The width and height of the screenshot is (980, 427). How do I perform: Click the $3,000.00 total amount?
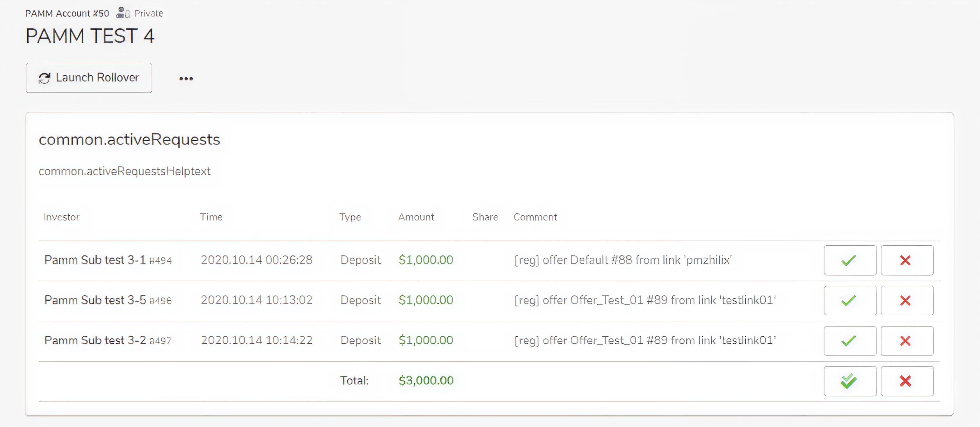pyautogui.click(x=426, y=380)
